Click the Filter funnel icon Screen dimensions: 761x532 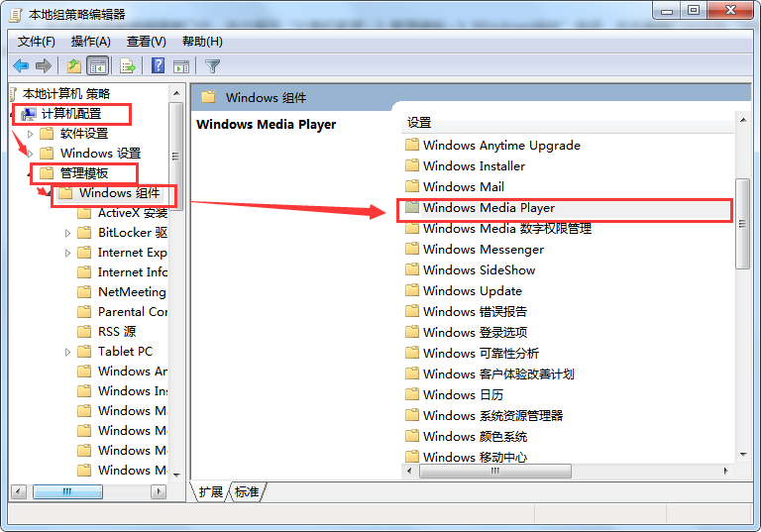(212, 66)
